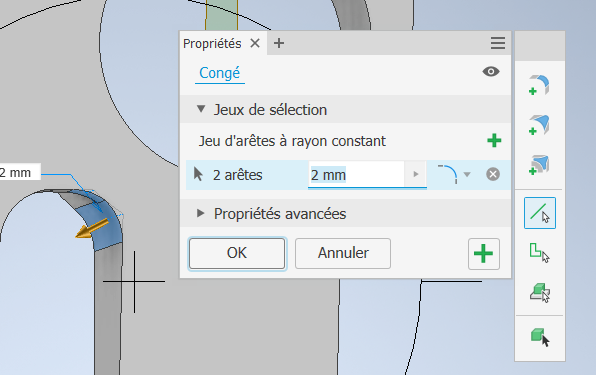Screen dimensions: 596x375
Task: Choose the loop selection priority icon
Action: pyautogui.click(x=540, y=253)
